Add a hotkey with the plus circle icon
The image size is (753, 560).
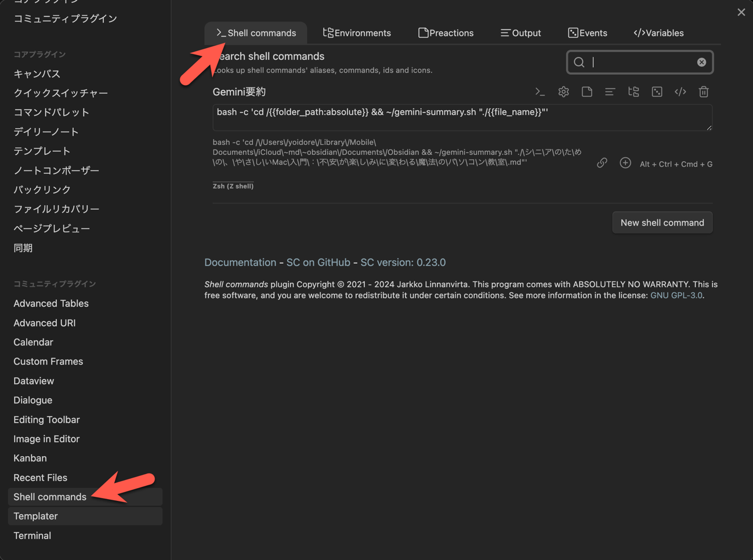click(x=625, y=163)
